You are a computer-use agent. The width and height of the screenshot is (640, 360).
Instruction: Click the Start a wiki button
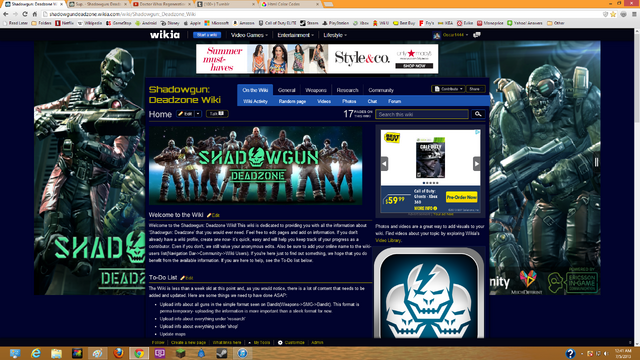point(207,35)
